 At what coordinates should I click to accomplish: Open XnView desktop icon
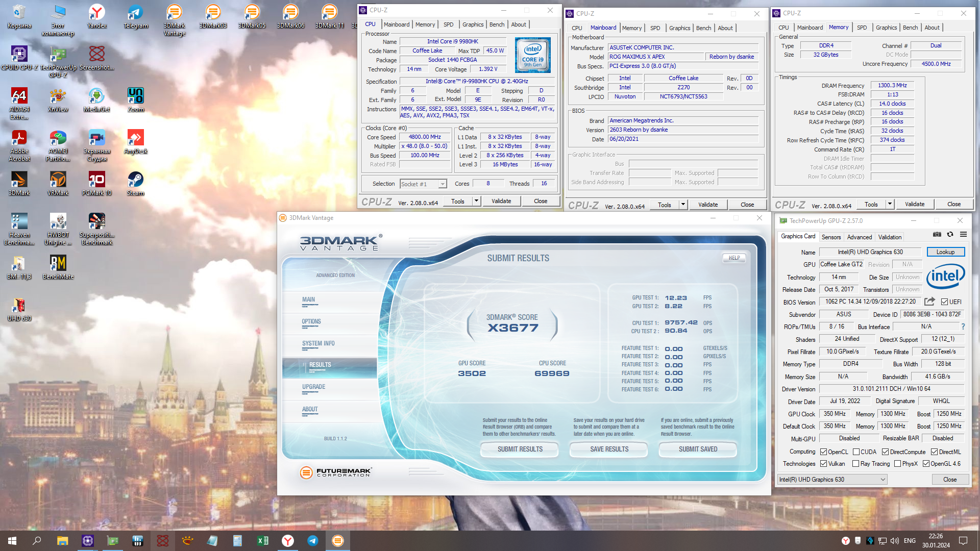(58, 99)
